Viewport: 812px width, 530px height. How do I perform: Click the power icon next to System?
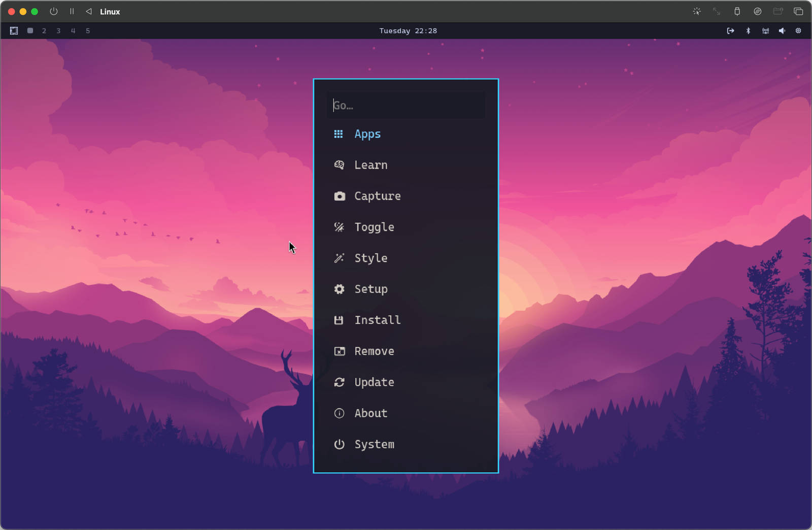(339, 444)
